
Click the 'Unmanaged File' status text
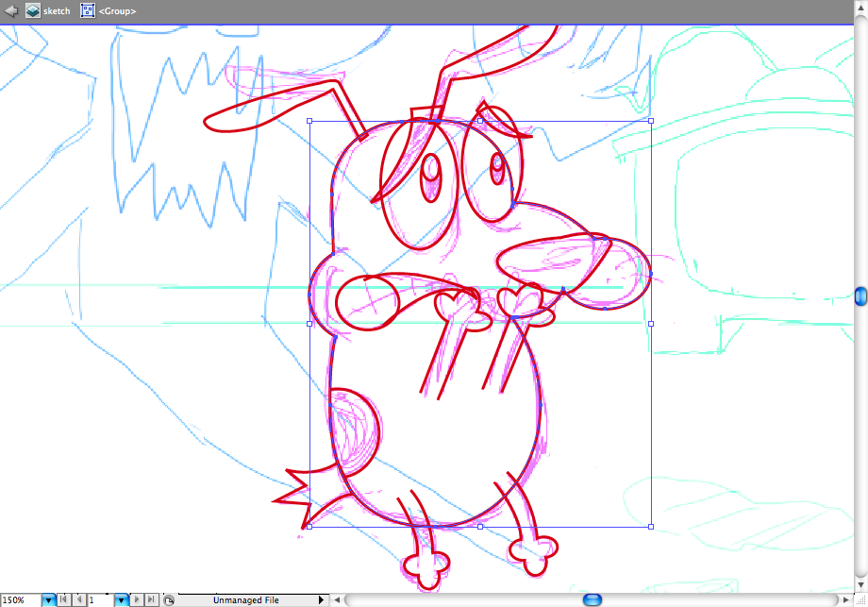pos(246,599)
